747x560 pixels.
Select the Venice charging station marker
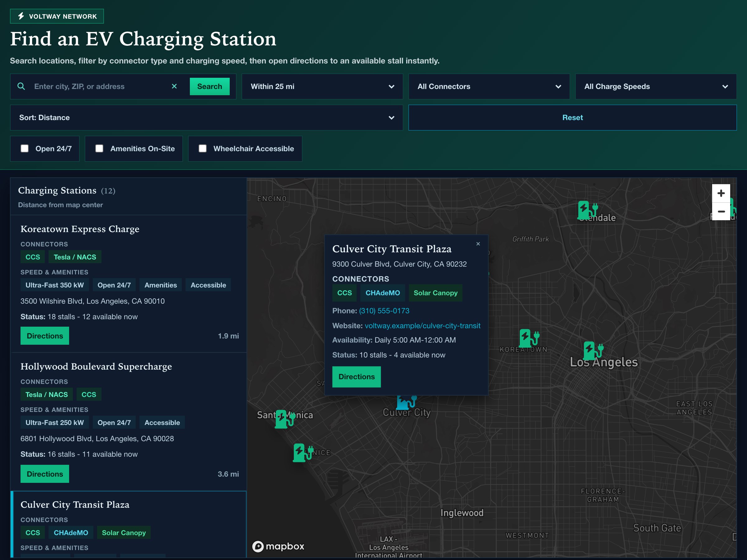point(303,453)
